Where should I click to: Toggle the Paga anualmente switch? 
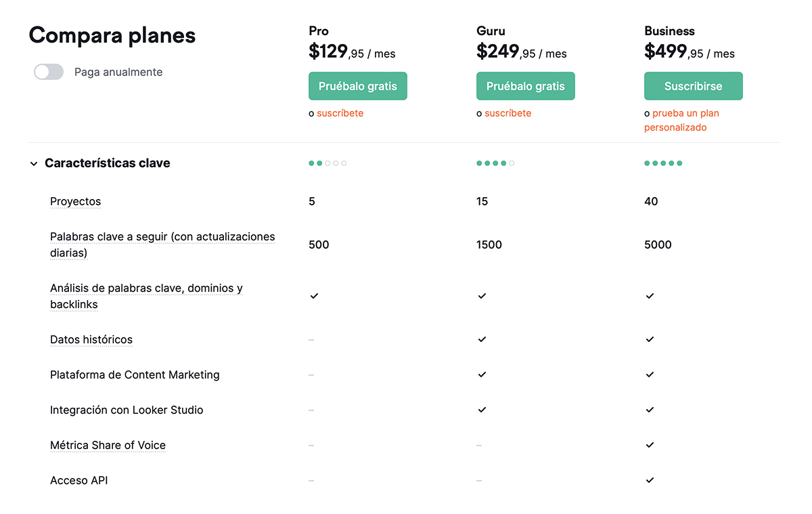point(49,72)
